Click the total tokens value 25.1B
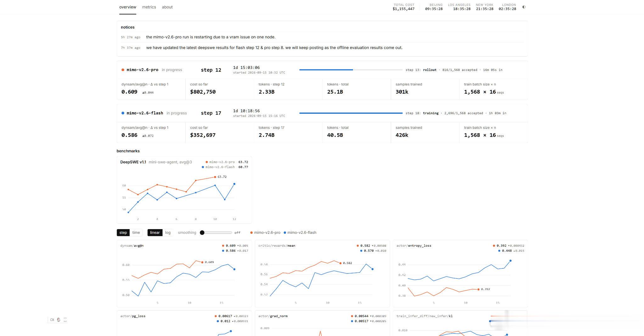The width and height of the screenshot is (644, 336). tap(335, 92)
